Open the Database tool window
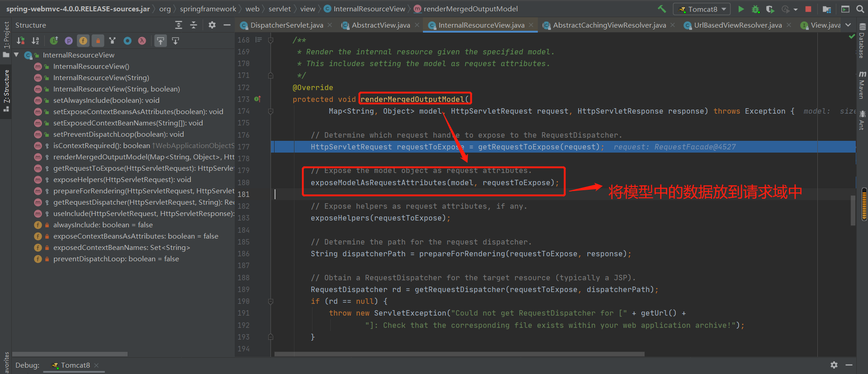This screenshot has height=374, width=868. (x=862, y=41)
